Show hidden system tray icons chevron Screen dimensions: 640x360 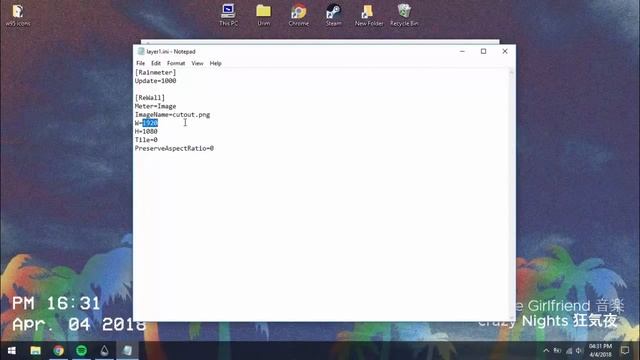(x=546, y=351)
